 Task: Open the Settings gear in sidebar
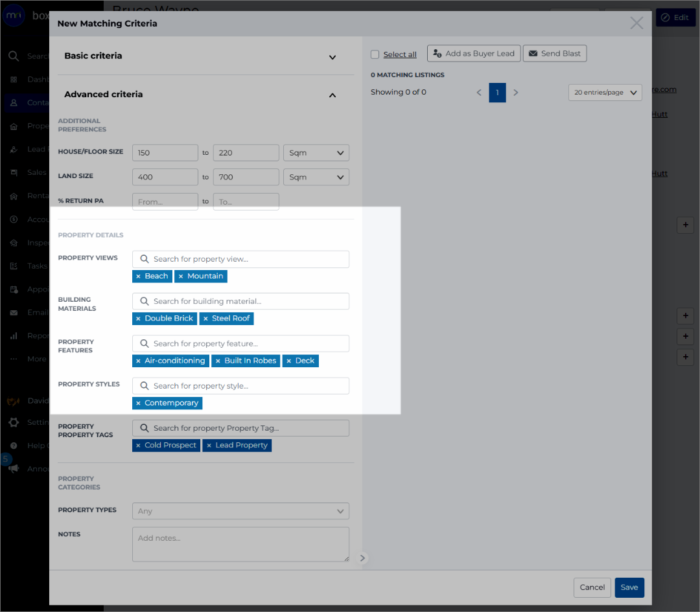coord(14,422)
